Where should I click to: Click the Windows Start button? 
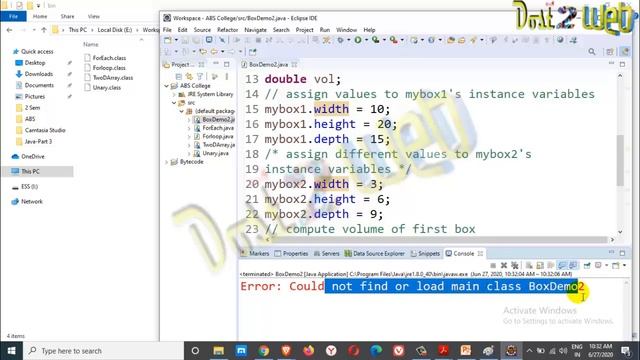click(11, 351)
